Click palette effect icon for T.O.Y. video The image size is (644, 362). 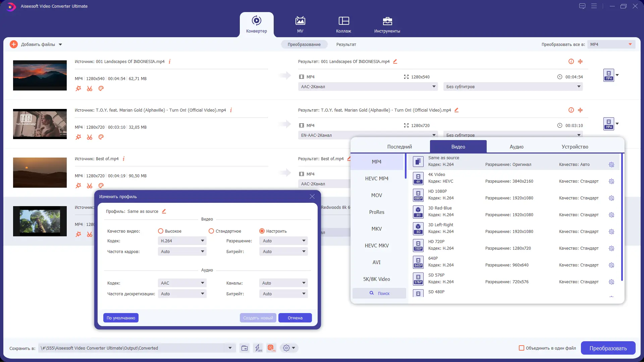101,137
